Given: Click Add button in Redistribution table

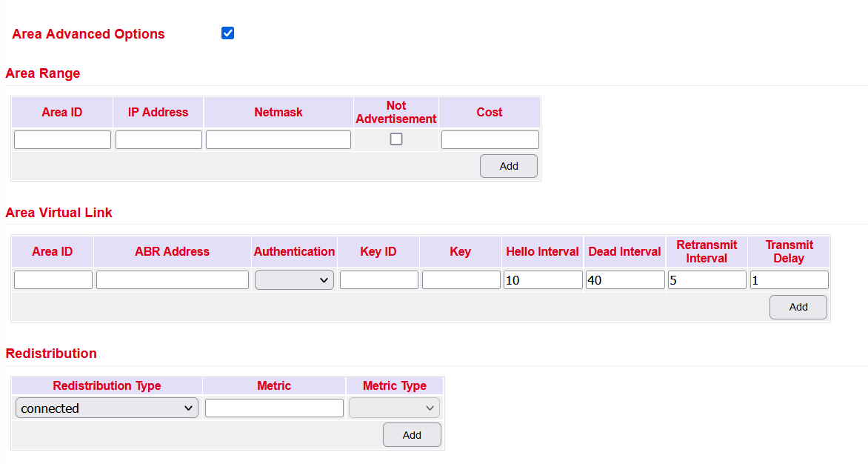Looking at the screenshot, I should [x=412, y=434].
